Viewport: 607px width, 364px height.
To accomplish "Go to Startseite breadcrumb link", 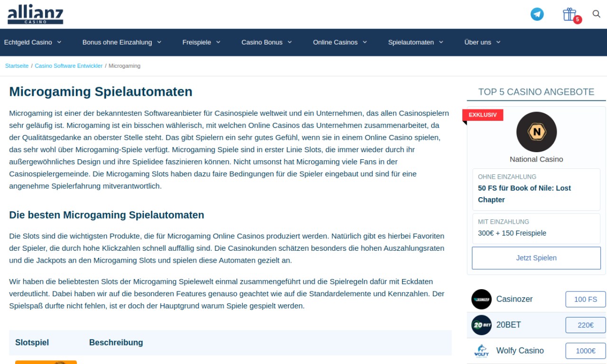I will point(17,66).
